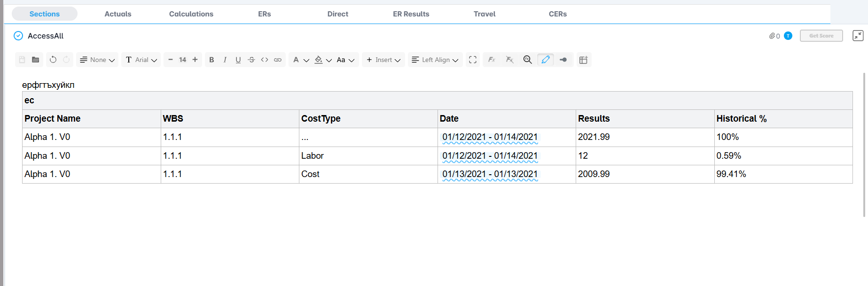
Task: Click the undo arrow icon
Action: tap(53, 60)
